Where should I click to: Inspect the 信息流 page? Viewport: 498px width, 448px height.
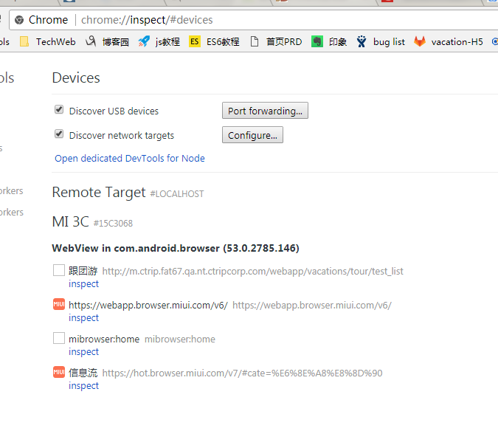83,386
